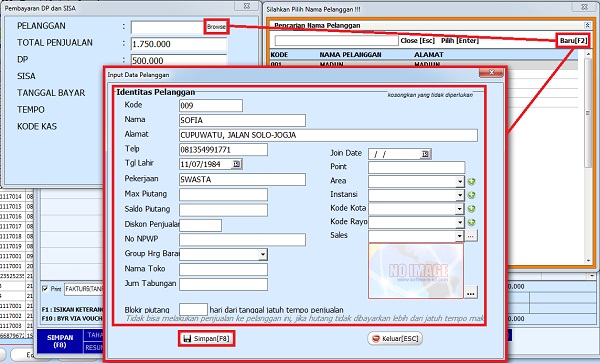Click the Kode input field
Image resolution: width=600 pixels, height=363 pixels.
211,106
